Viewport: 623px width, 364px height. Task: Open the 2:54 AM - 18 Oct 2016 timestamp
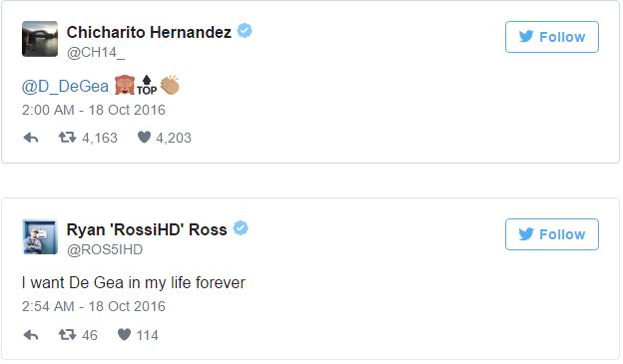(x=94, y=306)
